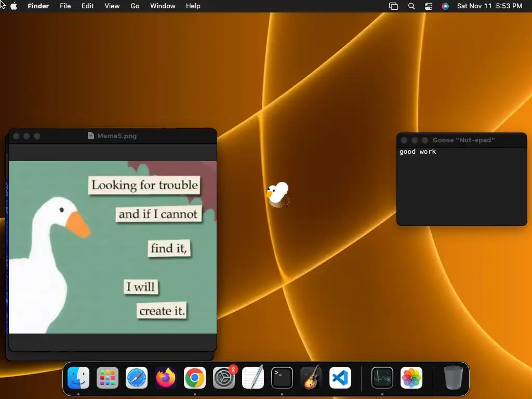The height and width of the screenshot is (399, 532).
Task: Open Launchpad from the Dock
Action: pos(108,378)
